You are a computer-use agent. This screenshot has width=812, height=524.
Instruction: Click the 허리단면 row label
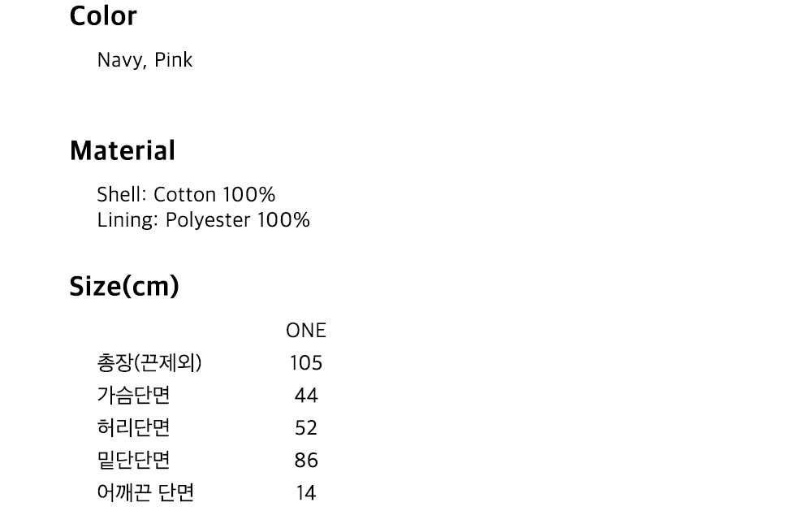(x=133, y=428)
